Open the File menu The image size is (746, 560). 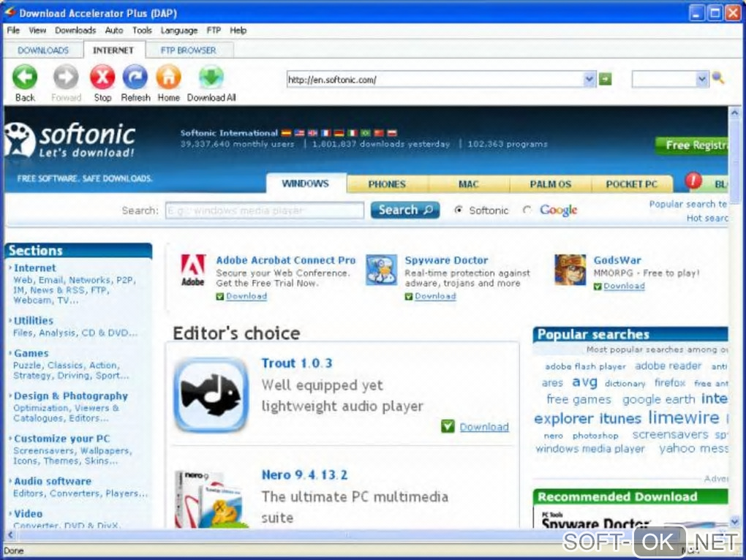(x=13, y=31)
